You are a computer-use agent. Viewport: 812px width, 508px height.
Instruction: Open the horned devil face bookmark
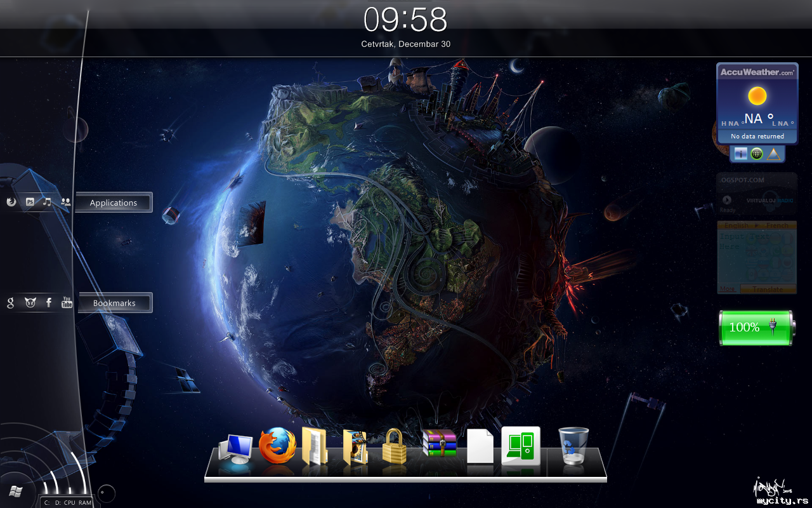30,303
